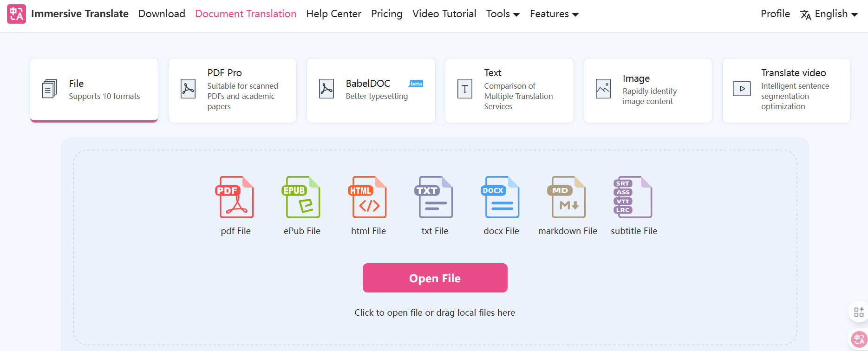The image size is (868, 351).
Task: Click the floating grid widget icon
Action: pyautogui.click(x=859, y=312)
